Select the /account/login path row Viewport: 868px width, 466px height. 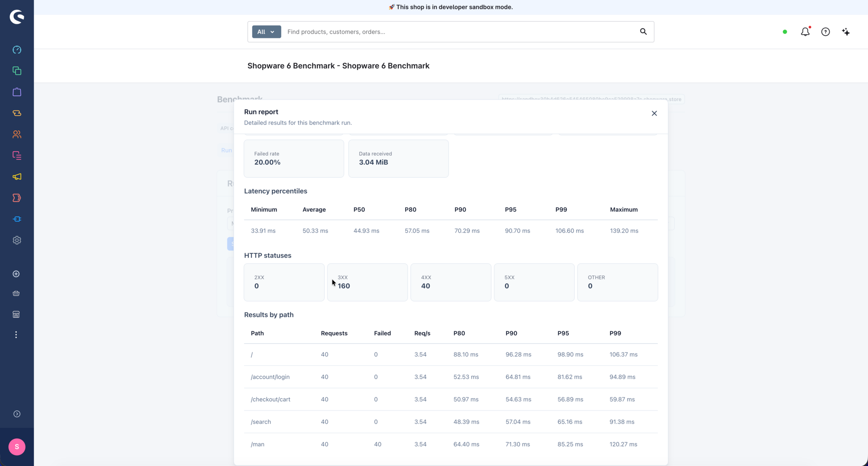[451, 377]
